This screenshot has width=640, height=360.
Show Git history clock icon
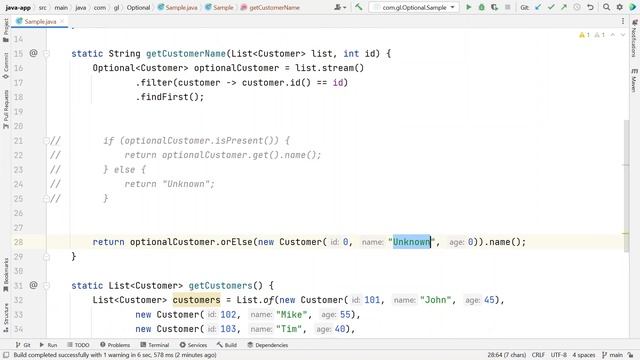[x=577, y=7]
